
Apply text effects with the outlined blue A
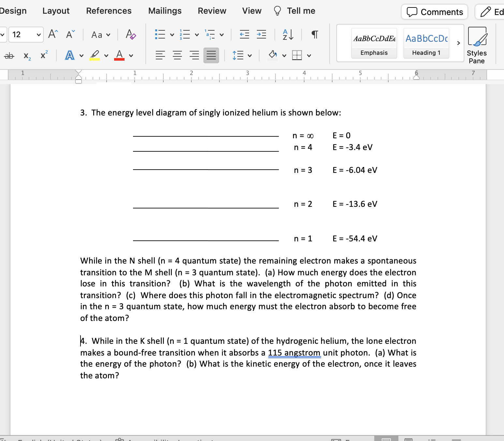[x=69, y=55]
